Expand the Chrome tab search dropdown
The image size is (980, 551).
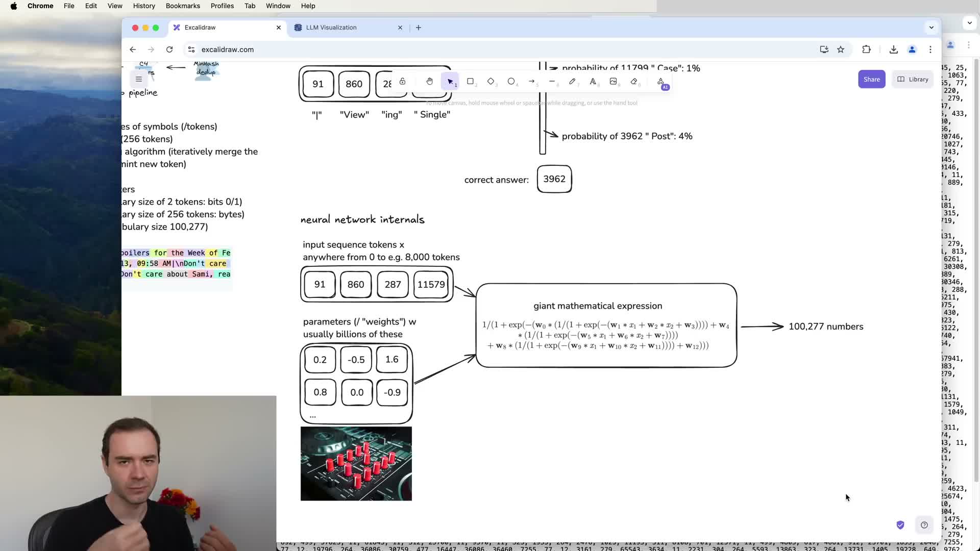(x=931, y=28)
